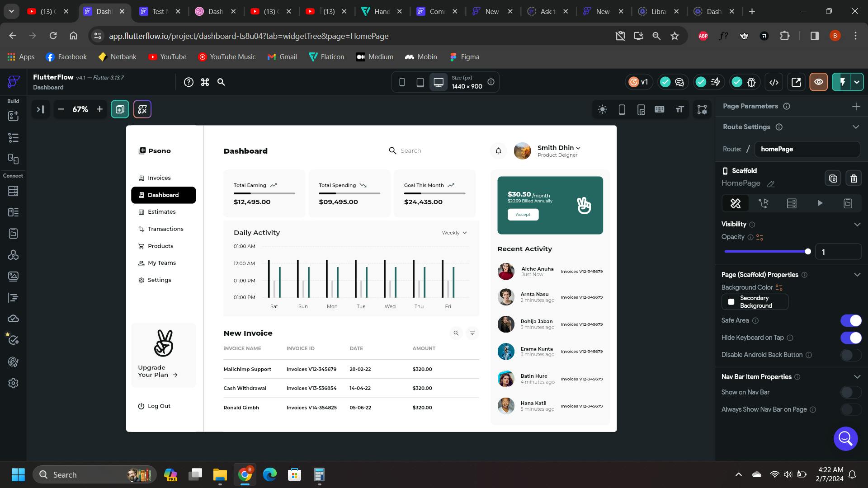Open the debug bug icon
This screenshot has height=488, width=868.
(x=751, y=82)
